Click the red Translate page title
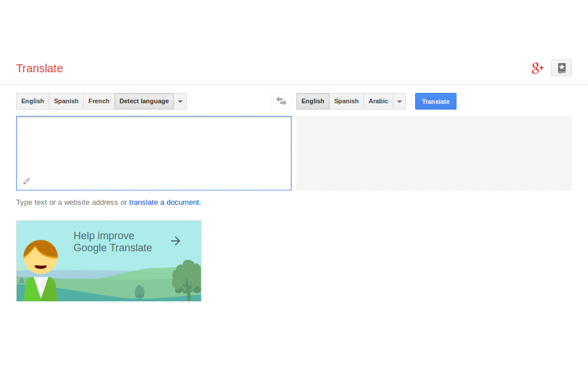The height and width of the screenshot is (370, 588). click(40, 68)
